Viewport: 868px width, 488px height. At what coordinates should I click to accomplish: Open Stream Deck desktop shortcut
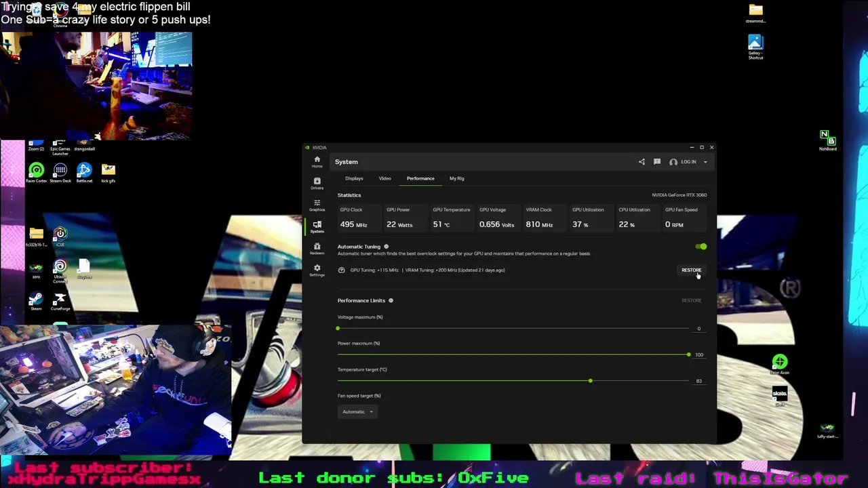[60, 172]
